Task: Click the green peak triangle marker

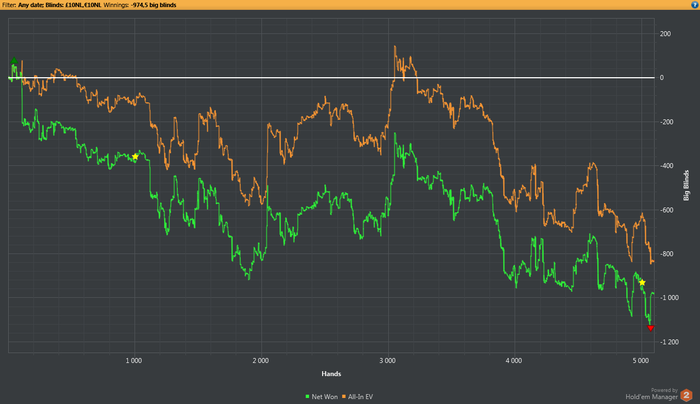Action: 14,61
